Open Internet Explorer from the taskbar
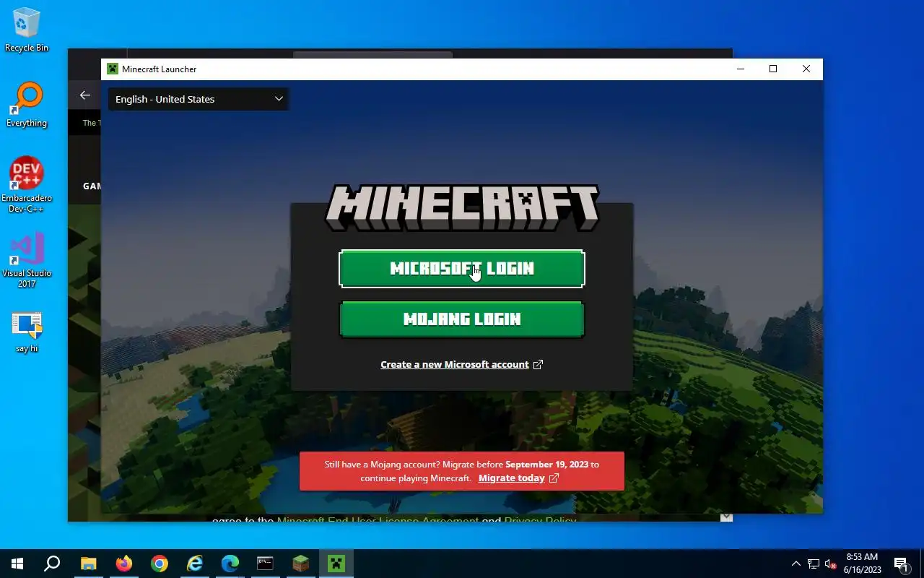This screenshot has width=924, height=578. click(195, 564)
